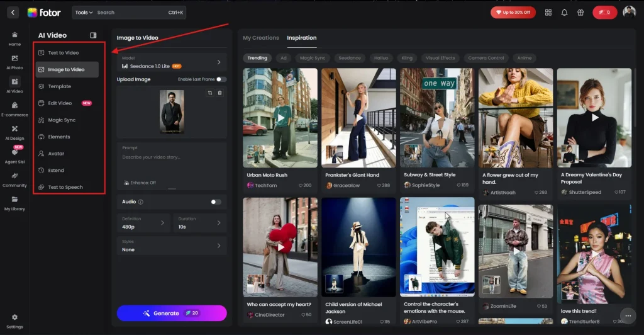Select Extend menu item
644x335 pixels.
67,170
